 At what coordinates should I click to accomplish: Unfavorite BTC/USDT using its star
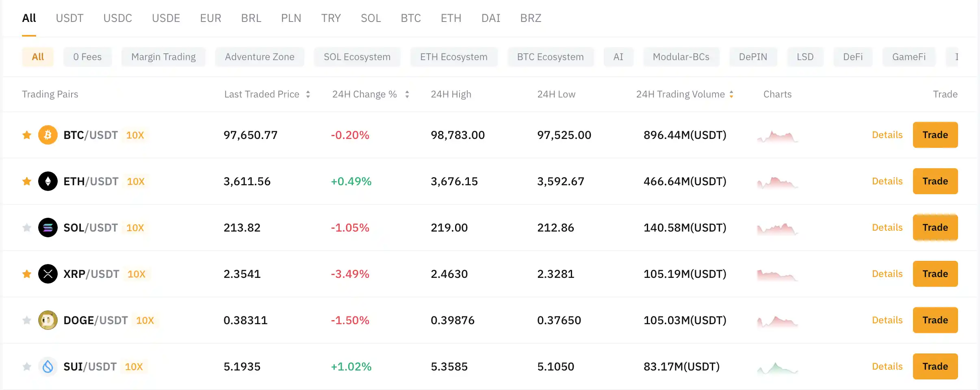tap(27, 135)
